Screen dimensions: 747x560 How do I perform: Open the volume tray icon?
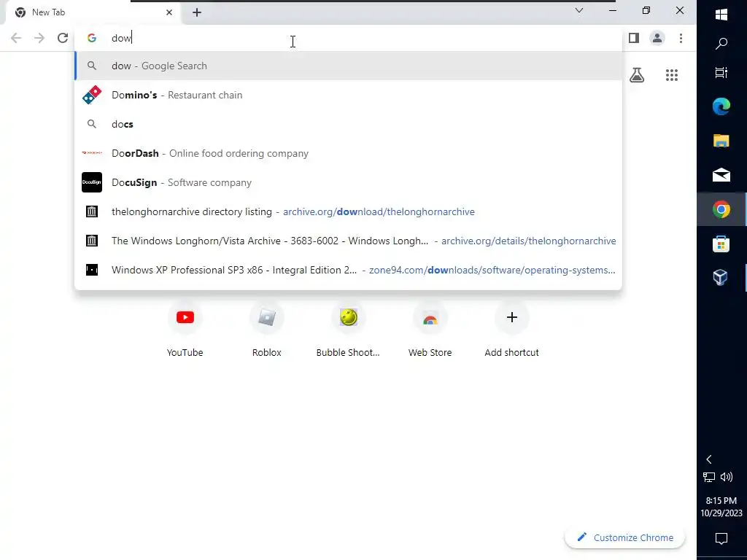pos(727,477)
